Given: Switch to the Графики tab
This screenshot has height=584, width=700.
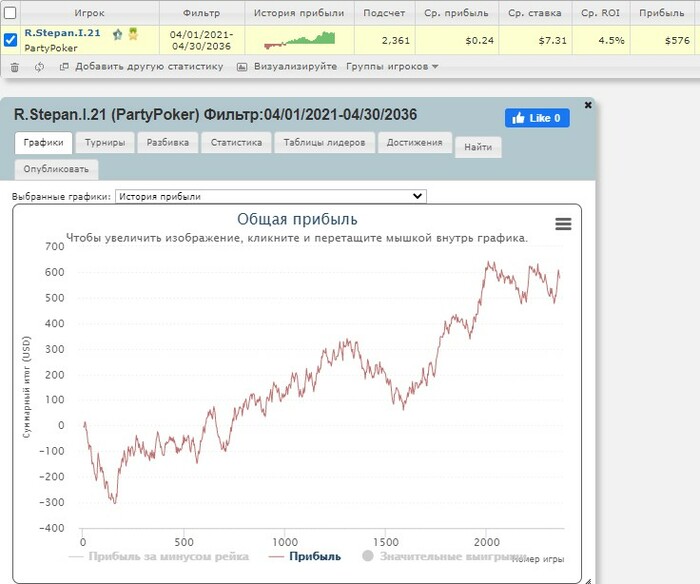Looking at the screenshot, I should point(43,143).
